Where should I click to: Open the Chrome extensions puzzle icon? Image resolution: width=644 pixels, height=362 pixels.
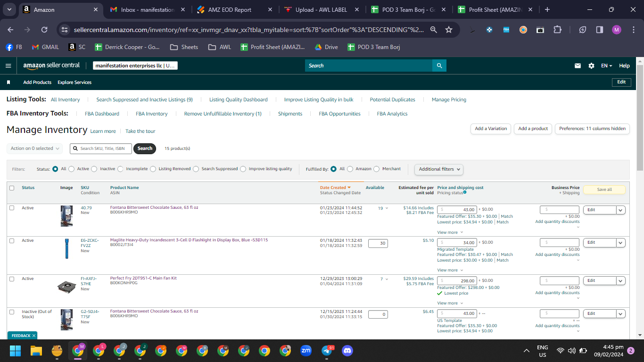(x=557, y=30)
